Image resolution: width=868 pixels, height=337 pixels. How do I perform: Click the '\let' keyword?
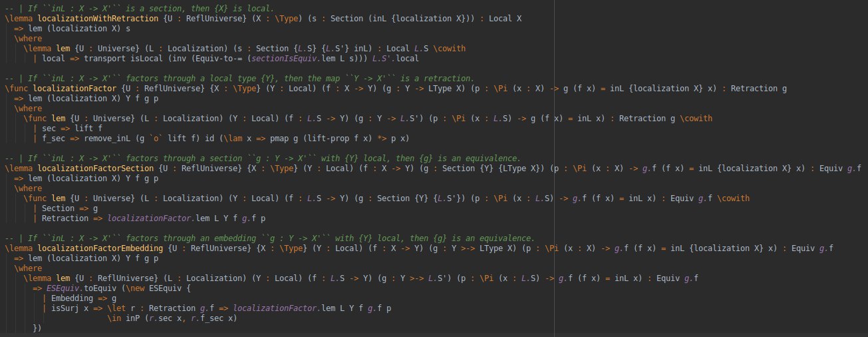(x=116, y=308)
